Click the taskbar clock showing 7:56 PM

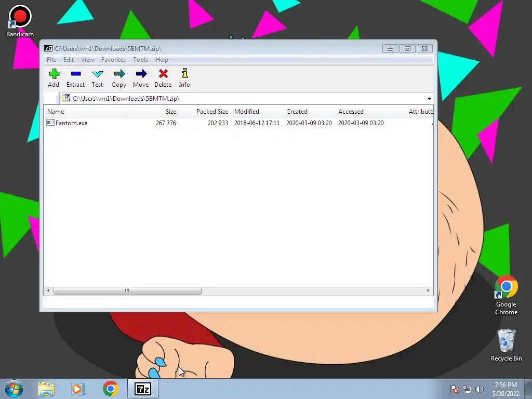coord(506,389)
